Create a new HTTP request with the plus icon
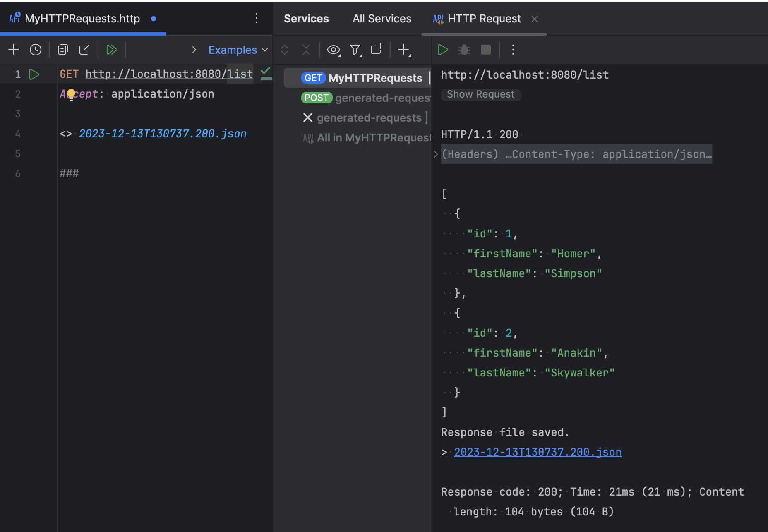The height and width of the screenshot is (532, 768). point(14,49)
